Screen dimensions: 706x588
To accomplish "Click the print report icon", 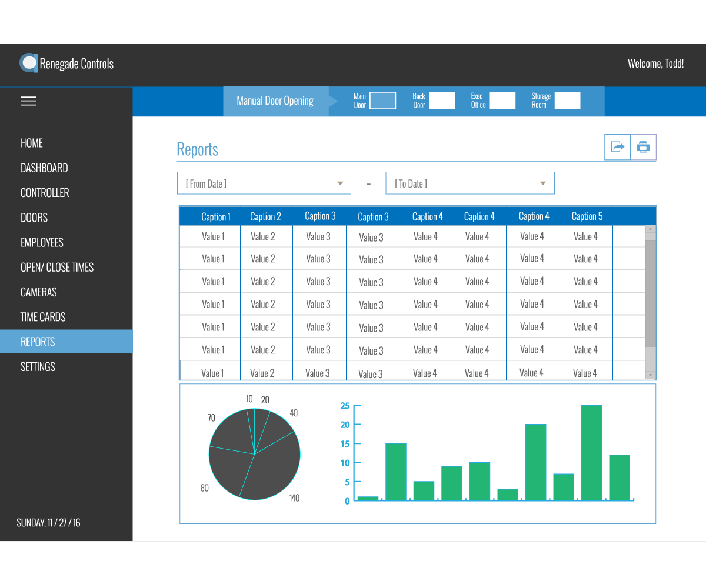I will click(x=643, y=147).
